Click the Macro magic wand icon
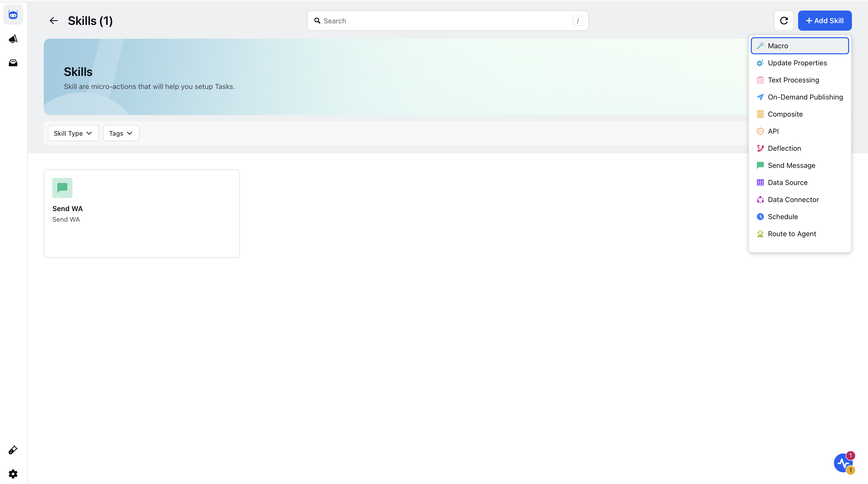This screenshot has height=484, width=868. click(x=760, y=46)
